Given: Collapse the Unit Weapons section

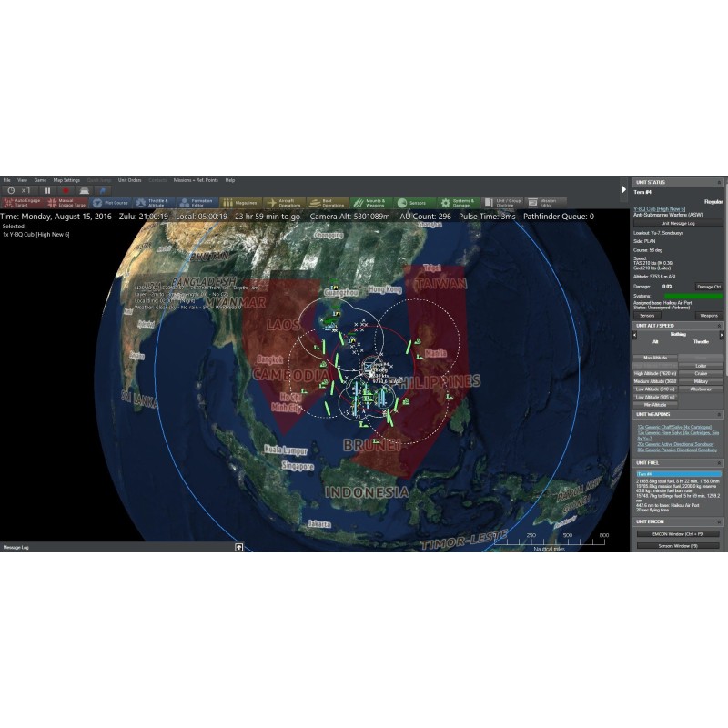Looking at the screenshot, I should pyautogui.click(x=719, y=414).
